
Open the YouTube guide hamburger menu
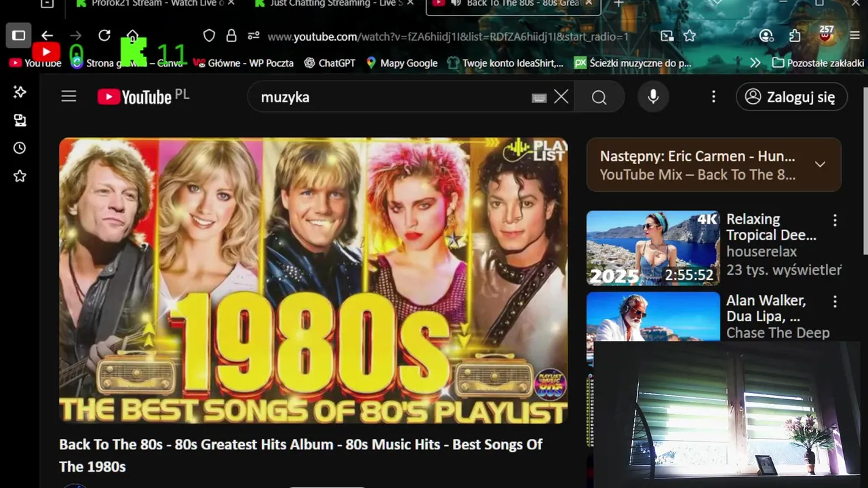click(x=68, y=96)
